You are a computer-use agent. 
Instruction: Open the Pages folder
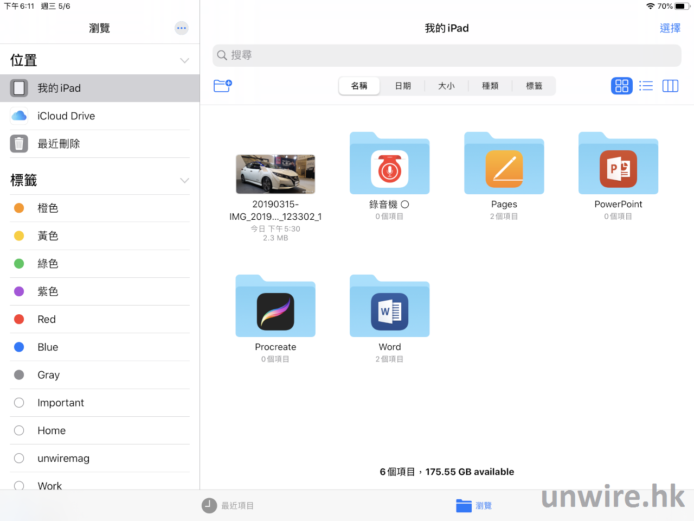tap(504, 165)
